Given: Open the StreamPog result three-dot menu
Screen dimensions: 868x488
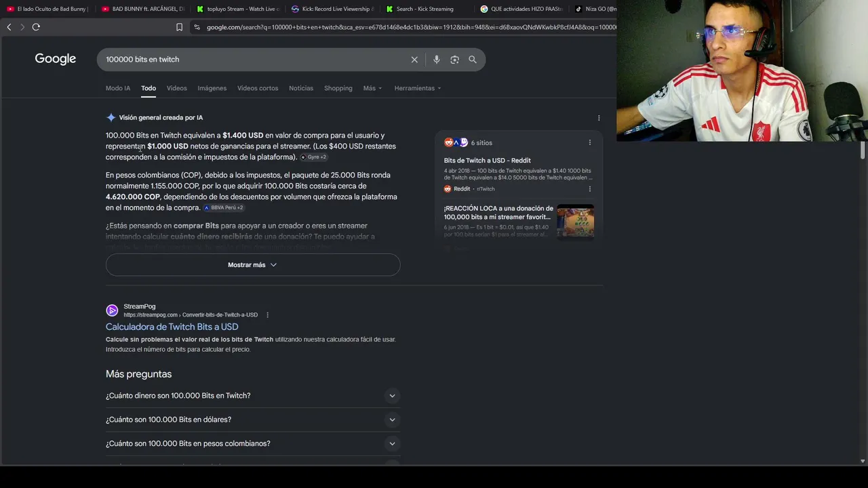Looking at the screenshot, I should tap(268, 315).
